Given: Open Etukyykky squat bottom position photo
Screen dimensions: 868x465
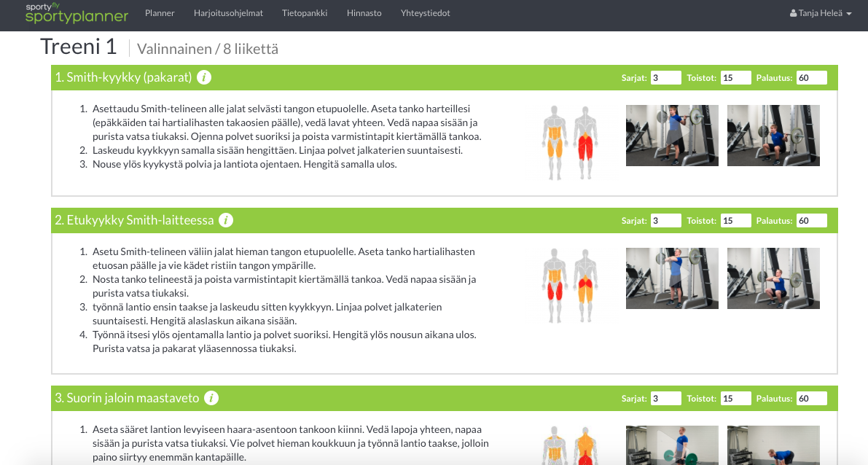Looking at the screenshot, I should click(x=773, y=278).
